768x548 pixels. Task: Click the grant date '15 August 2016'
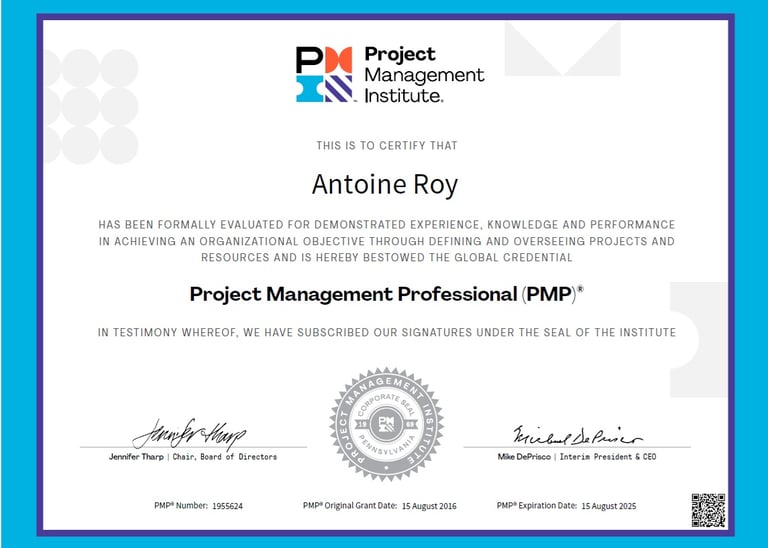(429, 506)
